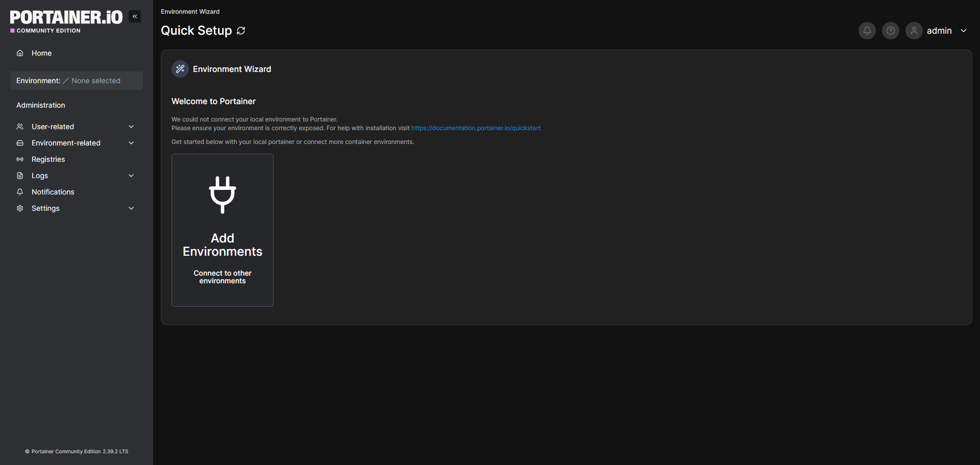Click the Portainer Community Edition version text
The height and width of the screenshot is (465, 980).
(x=77, y=452)
